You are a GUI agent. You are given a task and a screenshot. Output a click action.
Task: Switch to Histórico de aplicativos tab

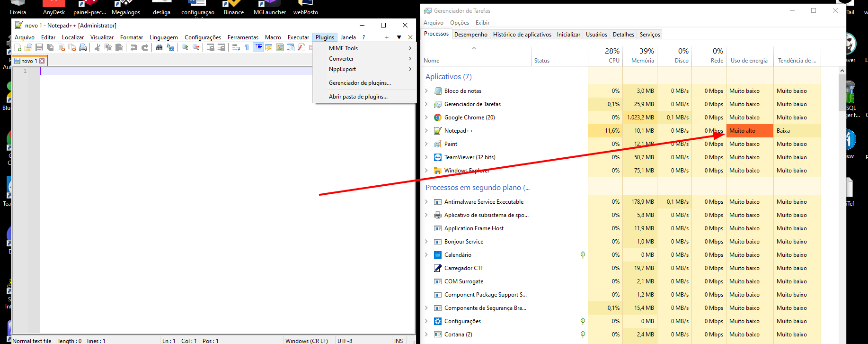point(522,35)
